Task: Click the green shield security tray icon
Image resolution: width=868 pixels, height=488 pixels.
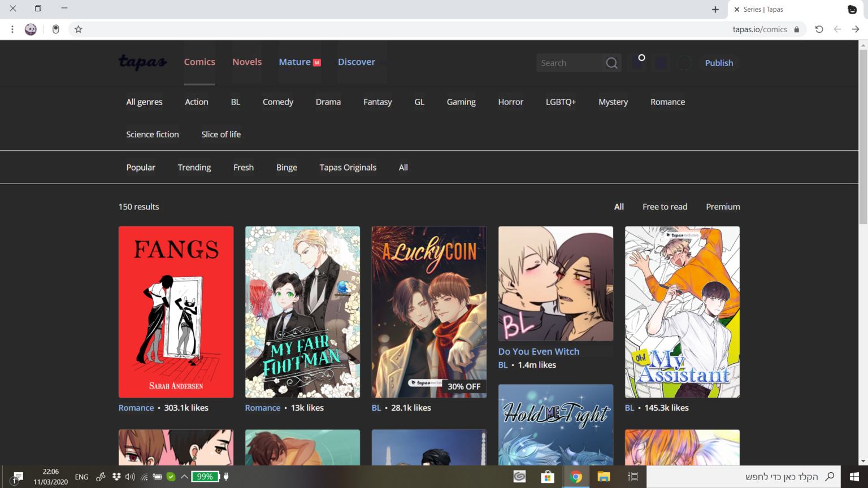Action: coord(171,477)
